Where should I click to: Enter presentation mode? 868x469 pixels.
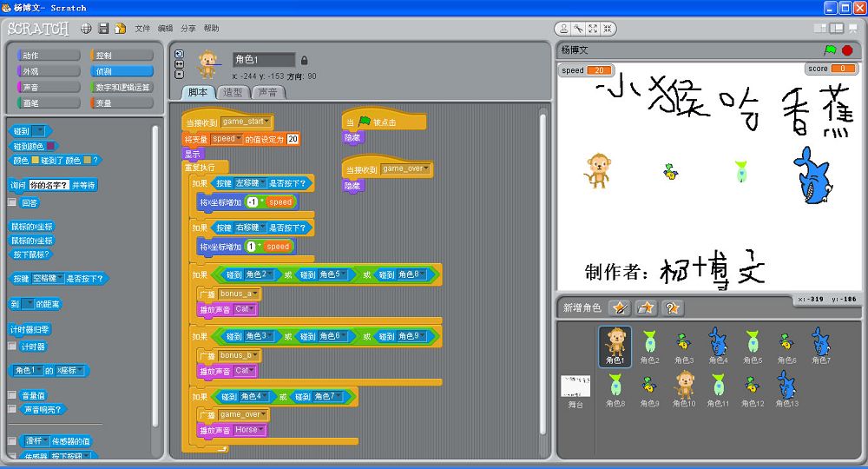852,29
